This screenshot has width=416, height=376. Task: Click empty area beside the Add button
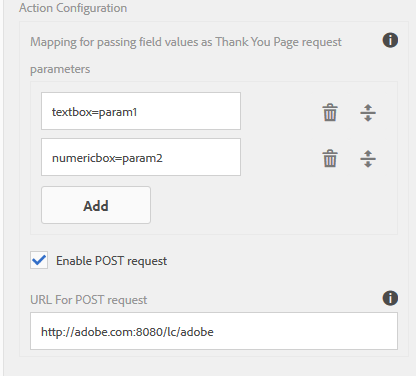pos(273,205)
